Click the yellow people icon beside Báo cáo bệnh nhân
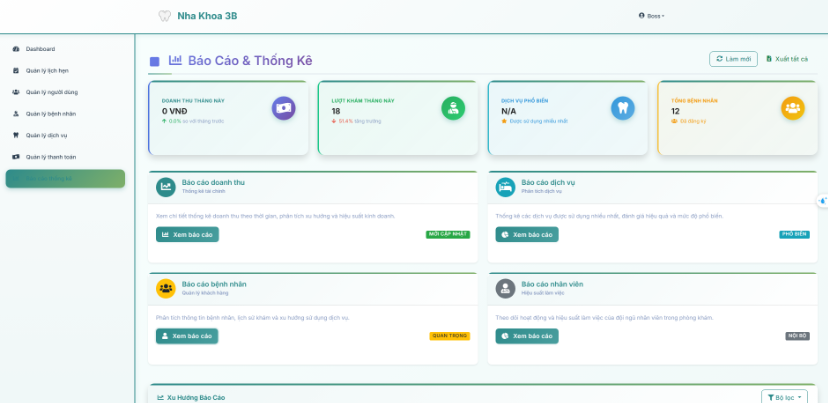The image size is (828, 403). (166, 288)
